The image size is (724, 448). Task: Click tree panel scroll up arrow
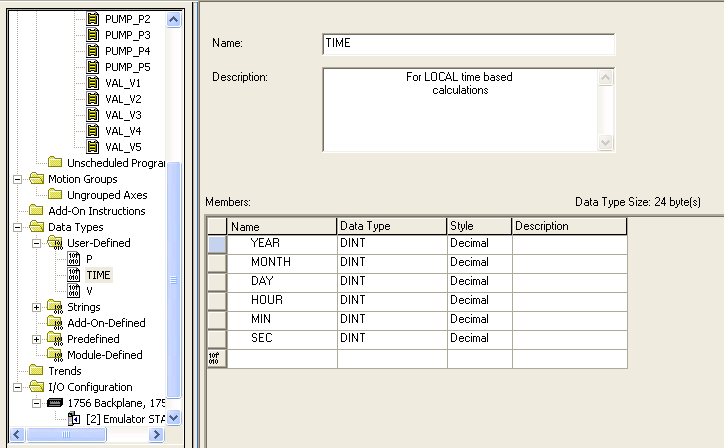pyautogui.click(x=174, y=19)
